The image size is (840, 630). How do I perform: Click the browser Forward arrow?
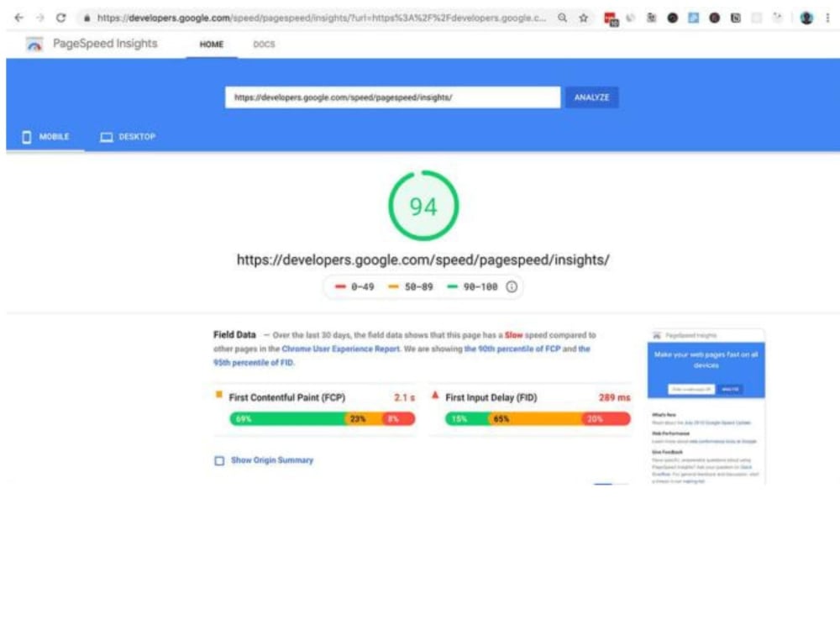(39, 18)
